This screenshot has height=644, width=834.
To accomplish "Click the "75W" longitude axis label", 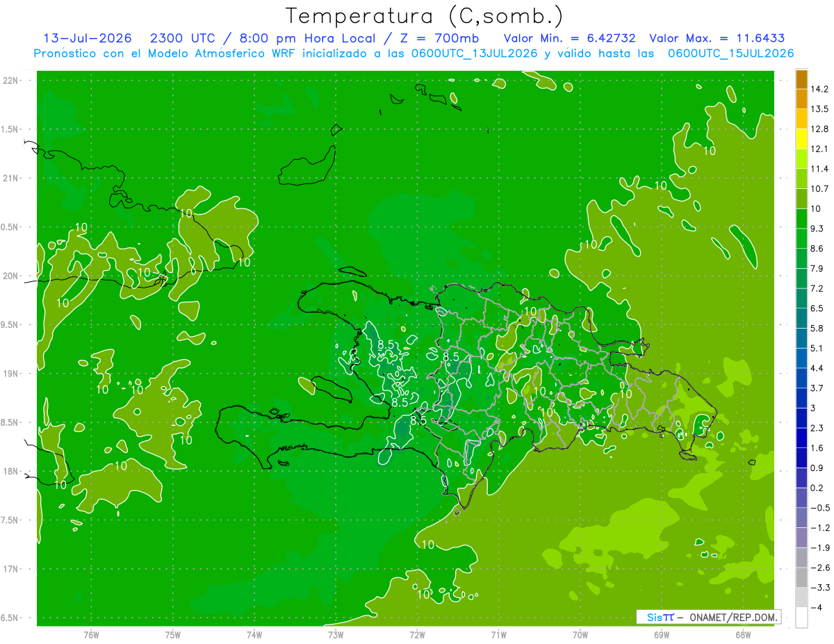I will 173,634.
